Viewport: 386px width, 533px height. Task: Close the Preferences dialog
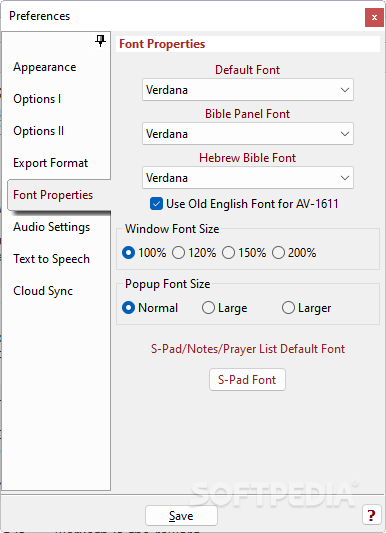374,18
